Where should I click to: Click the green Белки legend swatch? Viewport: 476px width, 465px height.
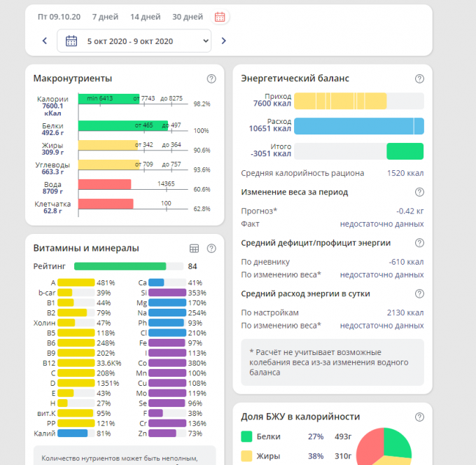coord(246,437)
